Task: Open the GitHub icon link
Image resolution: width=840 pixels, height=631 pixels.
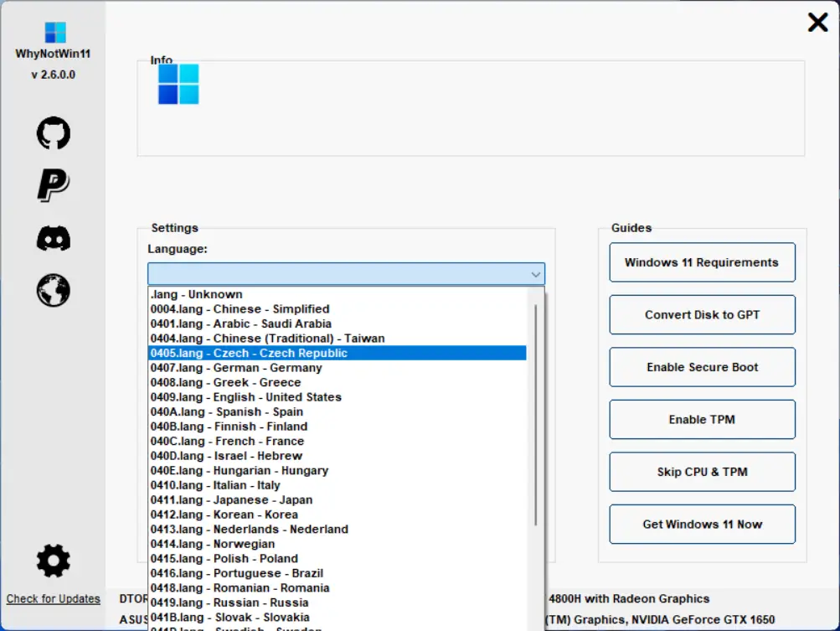Action: click(54, 133)
